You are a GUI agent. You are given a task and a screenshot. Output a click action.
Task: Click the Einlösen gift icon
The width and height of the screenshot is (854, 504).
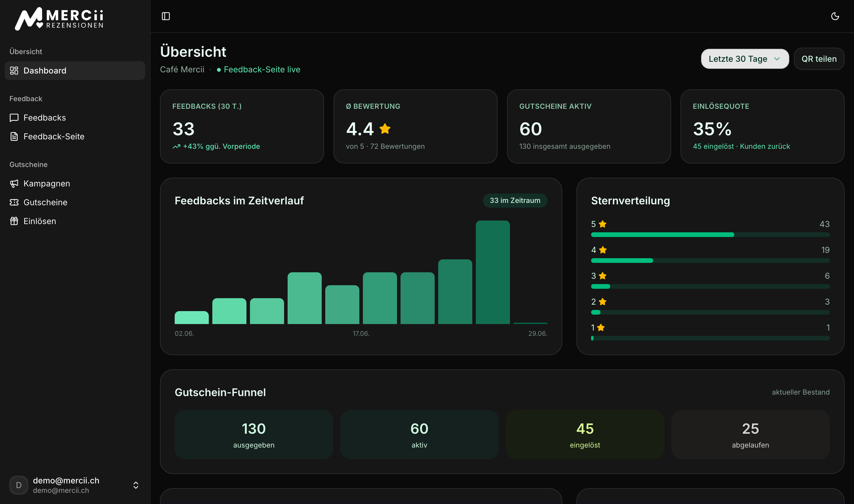(14, 221)
